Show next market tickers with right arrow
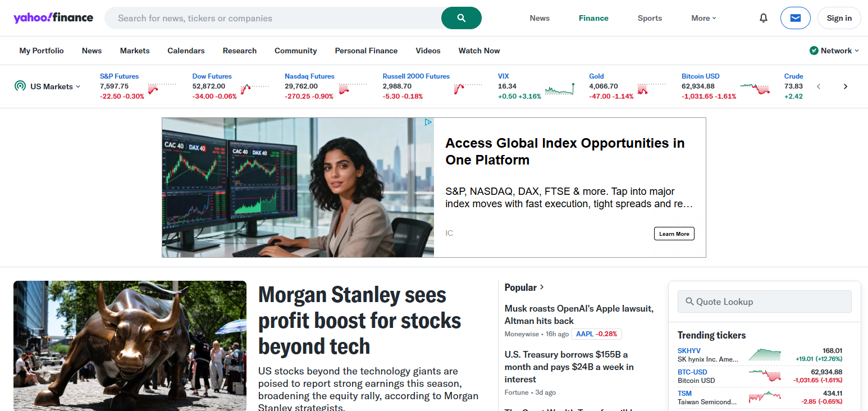Image resolution: width=868 pixels, height=411 pixels. [846, 86]
